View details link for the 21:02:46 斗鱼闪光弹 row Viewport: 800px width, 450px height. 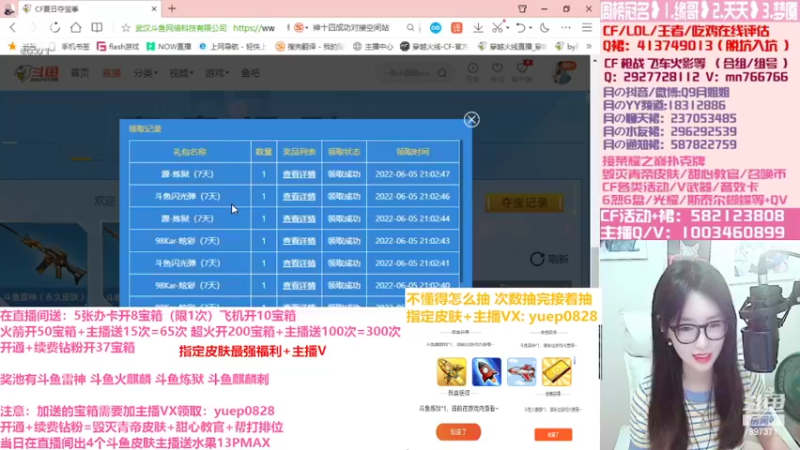point(299,196)
